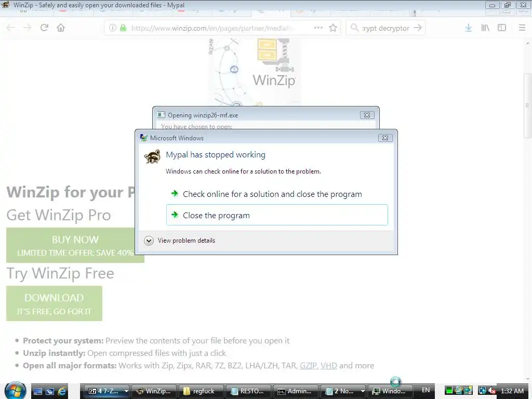Follow the VHD link
The height and width of the screenshot is (399, 532).
(x=329, y=365)
